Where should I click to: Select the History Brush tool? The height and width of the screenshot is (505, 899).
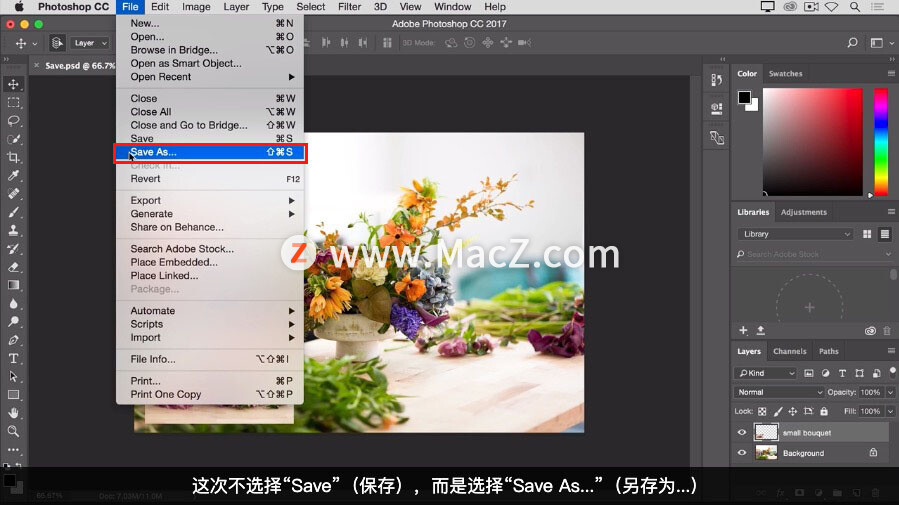coord(13,249)
